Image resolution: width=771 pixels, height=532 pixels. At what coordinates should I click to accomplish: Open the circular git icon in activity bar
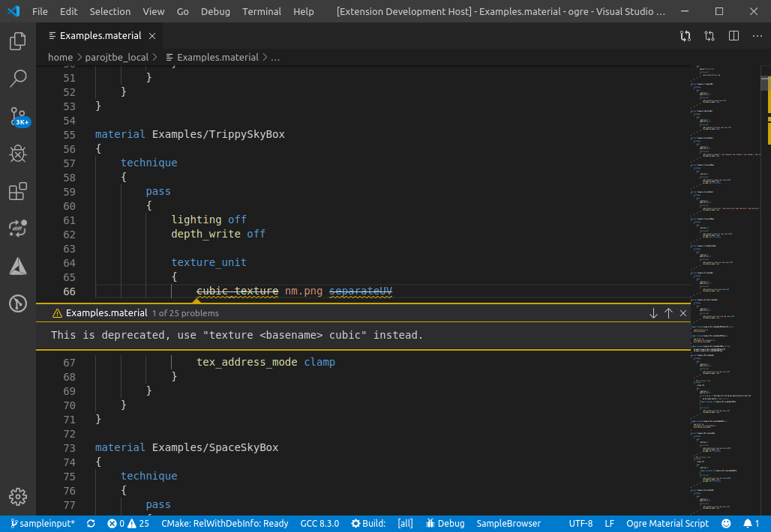coord(18,303)
